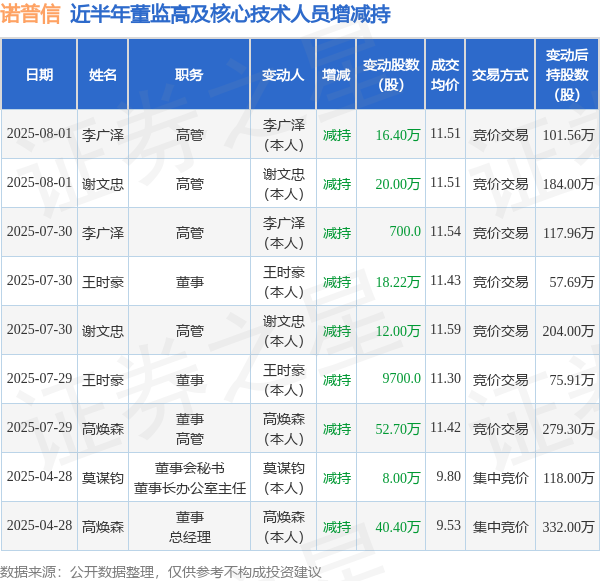The width and height of the screenshot is (600, 581).
Task: Click the 16.40万 share change value
Action: click(x=398, y=135)
